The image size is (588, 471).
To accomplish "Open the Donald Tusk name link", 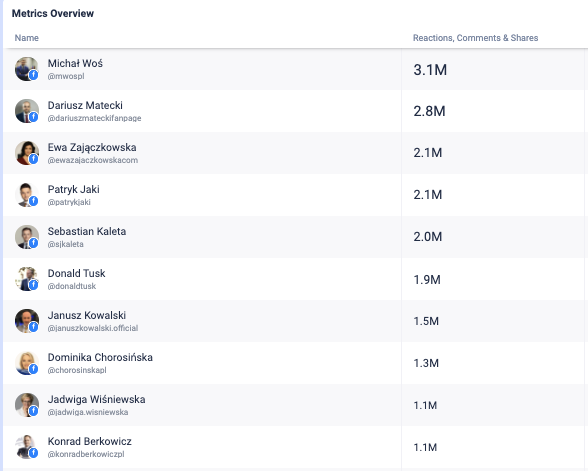I will click(76, 273).
